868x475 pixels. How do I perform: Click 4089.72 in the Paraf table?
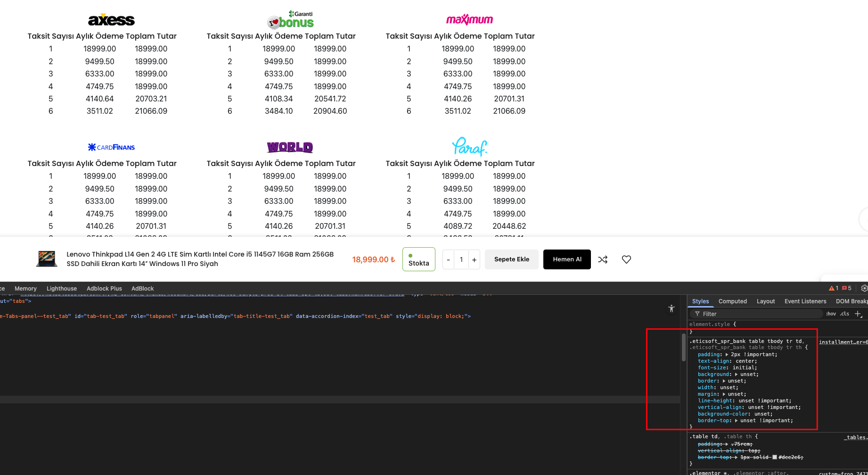pos(458,226)
